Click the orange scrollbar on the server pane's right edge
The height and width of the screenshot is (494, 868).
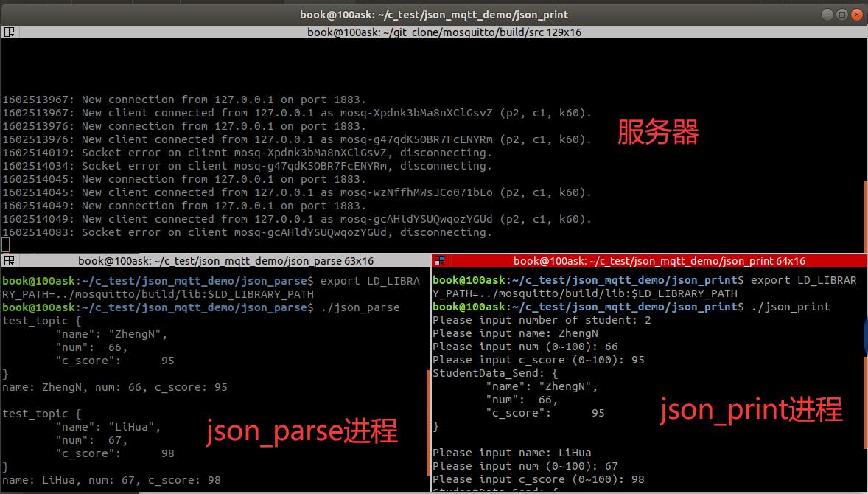864,214
